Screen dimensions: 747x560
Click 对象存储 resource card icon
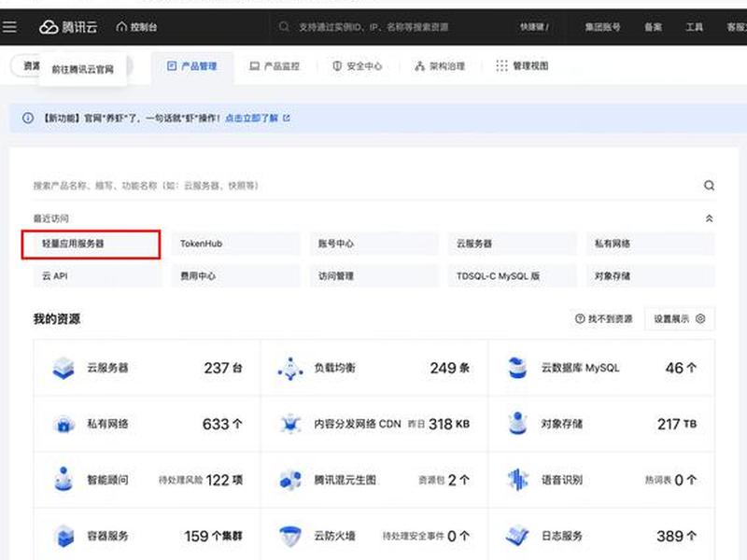pos(517,424)
